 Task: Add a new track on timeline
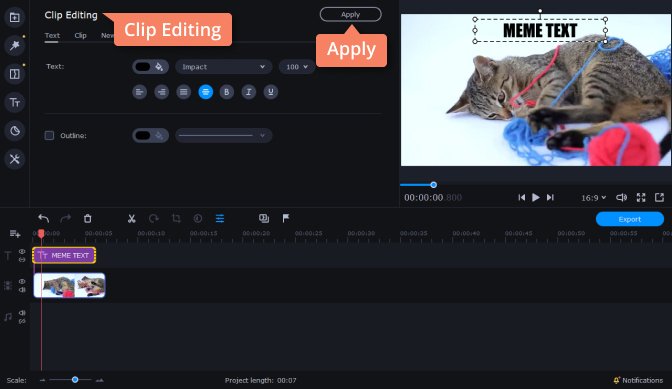(x=15, y=233)
